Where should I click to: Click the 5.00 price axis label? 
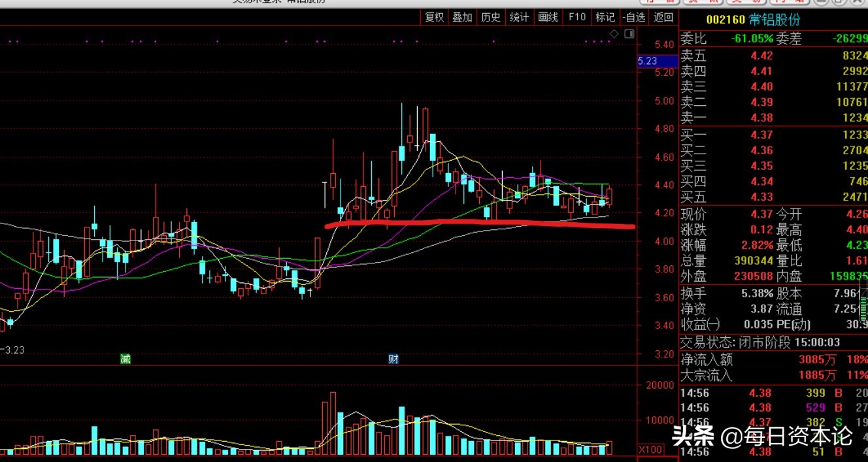(x=664, y=101)
